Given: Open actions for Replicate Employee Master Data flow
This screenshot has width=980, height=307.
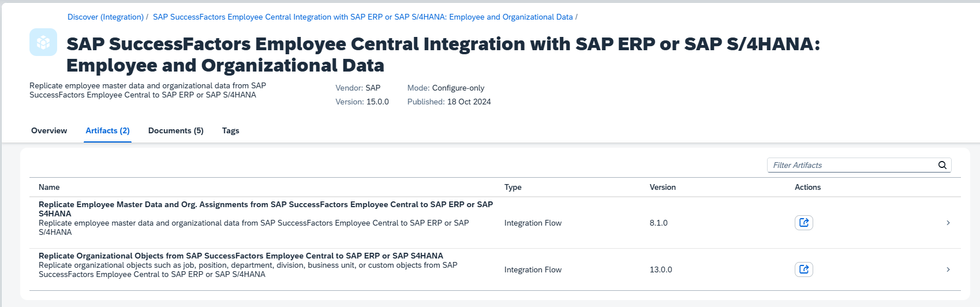Looking at the screenshot, I should [804, 223].
